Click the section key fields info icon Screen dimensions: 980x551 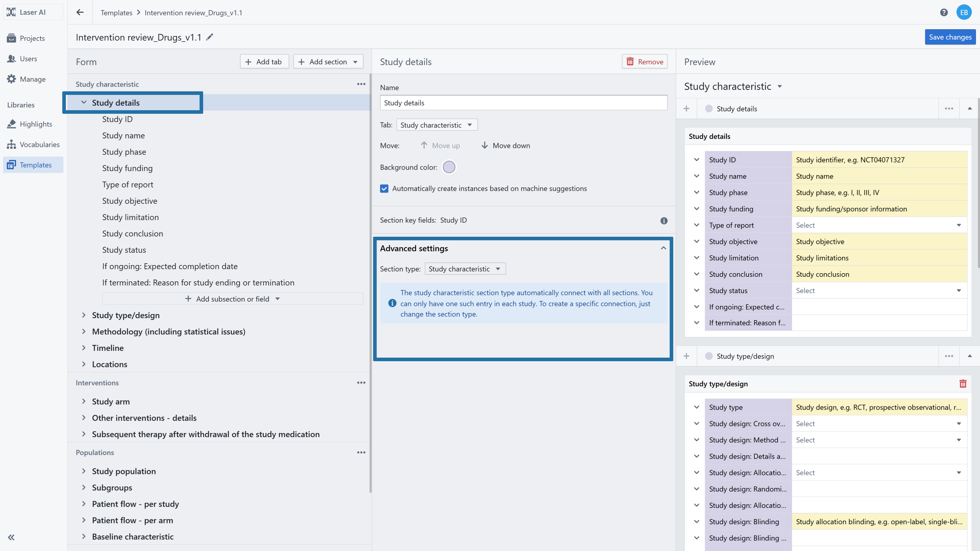[x=664, y=221]
